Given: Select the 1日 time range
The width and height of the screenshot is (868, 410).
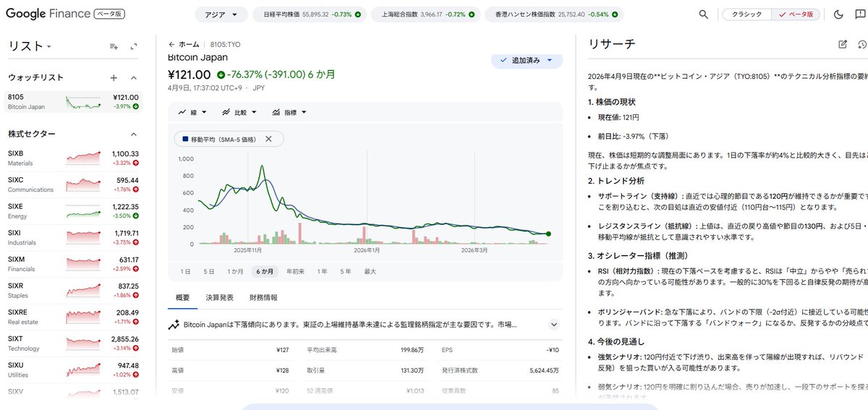Looking at the screenshot, I should (185, 271).
